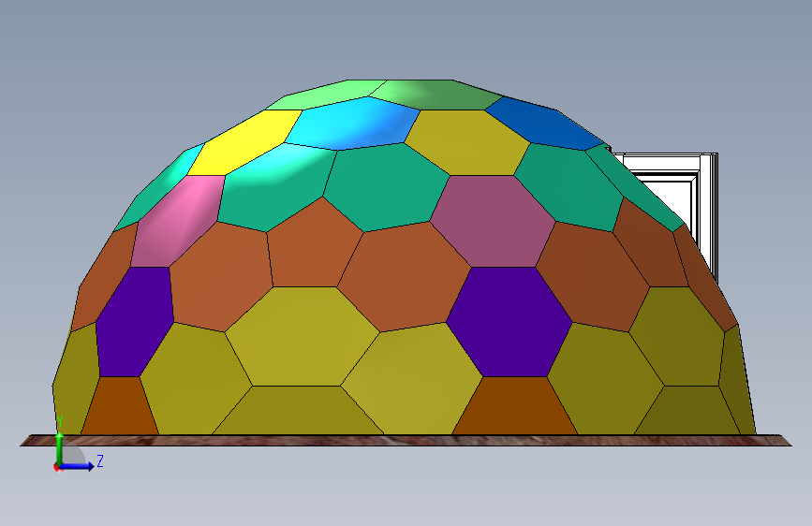The width and height of the screenshot is (812, 526).
Task: Pick the mauve hexagon panel on the dome
Action: click(x=492, y=221)
